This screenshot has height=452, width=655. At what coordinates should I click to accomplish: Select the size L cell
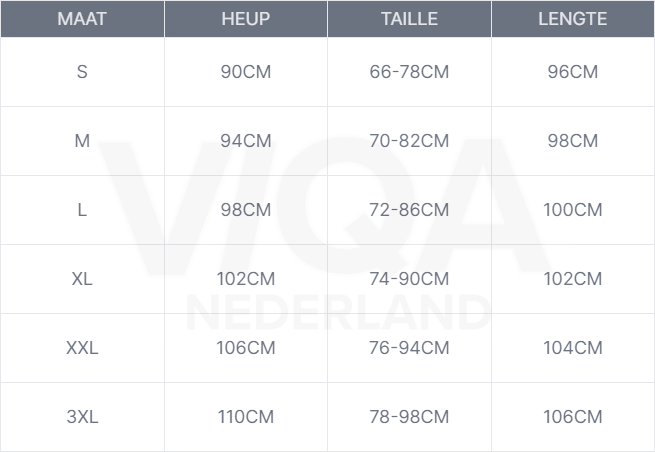click(82, 210)
